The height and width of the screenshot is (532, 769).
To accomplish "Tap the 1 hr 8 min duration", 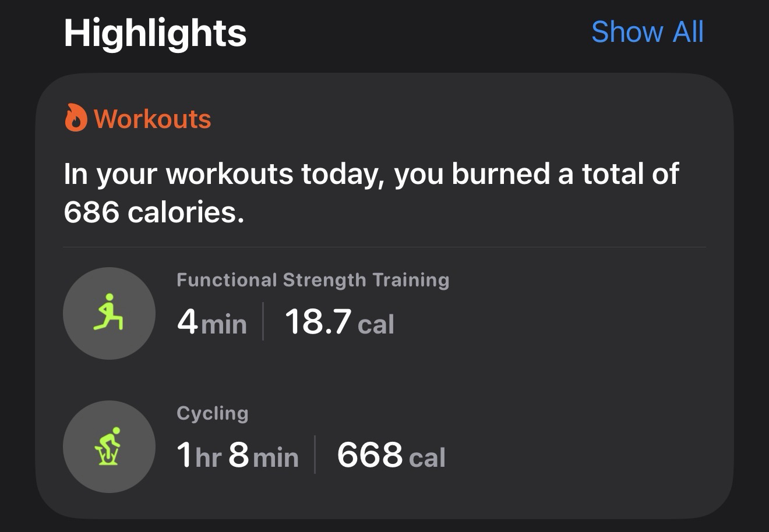I will pos(237,455).
